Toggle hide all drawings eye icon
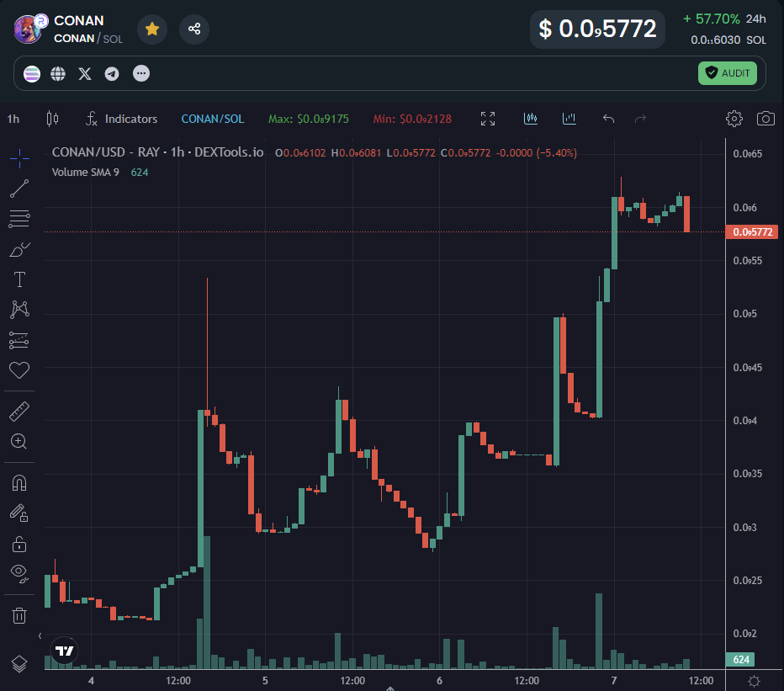This screenshot has height=691, width=784. [x=19, y=573]
